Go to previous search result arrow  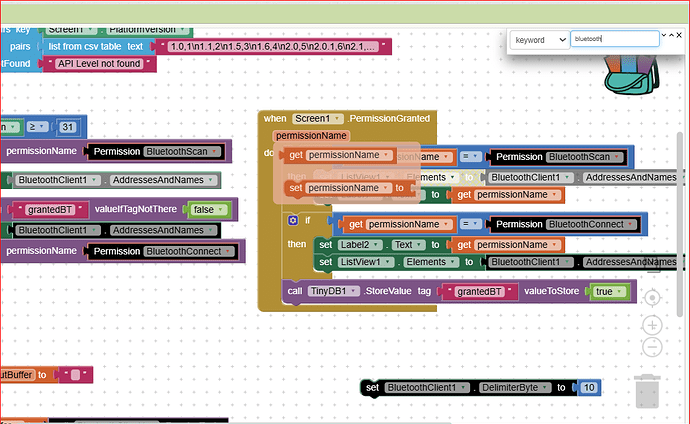(x=671, y=35)
